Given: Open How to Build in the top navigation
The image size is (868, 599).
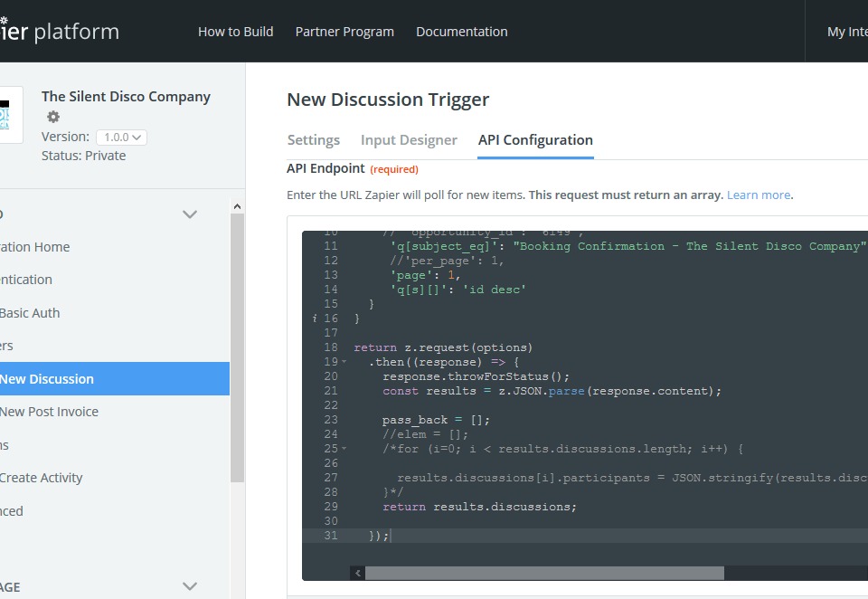Looking at the screenshot, I should click(236, 32).
